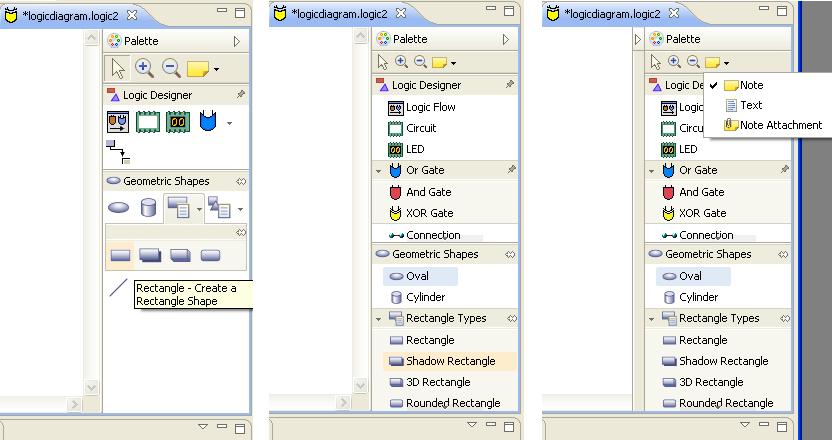Select XOR Gate in the palette with open Note menu
Image resolution: width=832 pixels, height=440 pixels.
(695, 213)
